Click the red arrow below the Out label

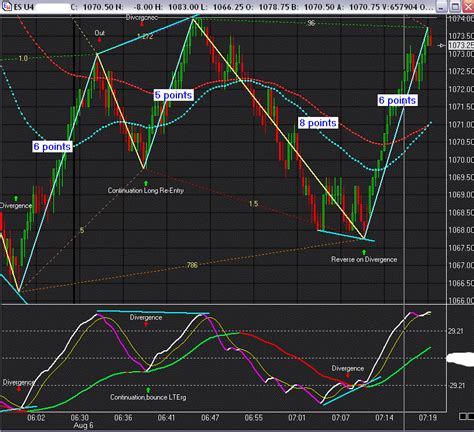pos(99,40)
